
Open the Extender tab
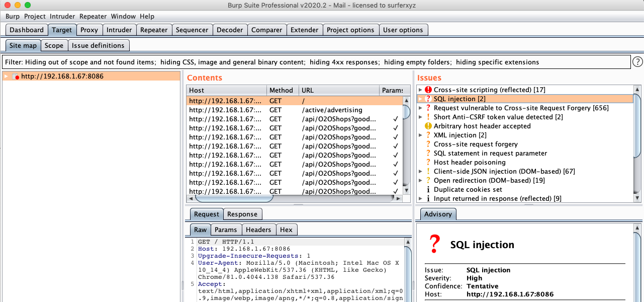tap(305, 30)
